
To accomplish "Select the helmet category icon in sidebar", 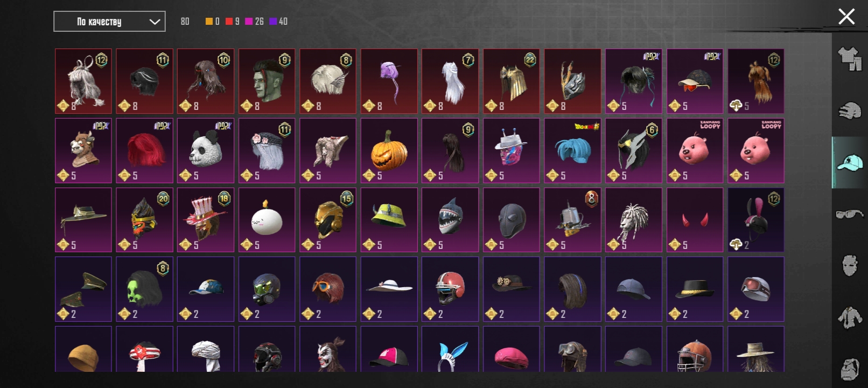I will (850, 110).
